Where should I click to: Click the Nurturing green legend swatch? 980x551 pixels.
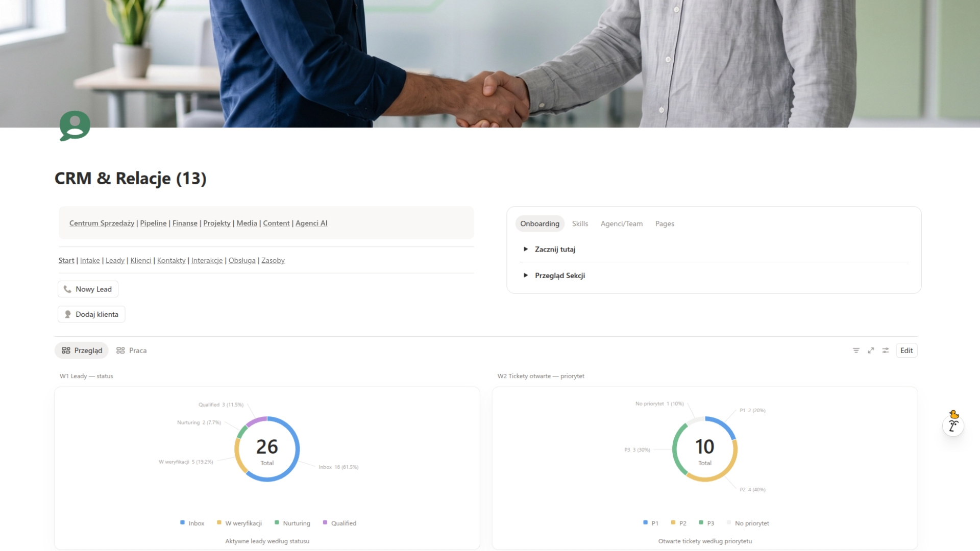pos(277,522)
